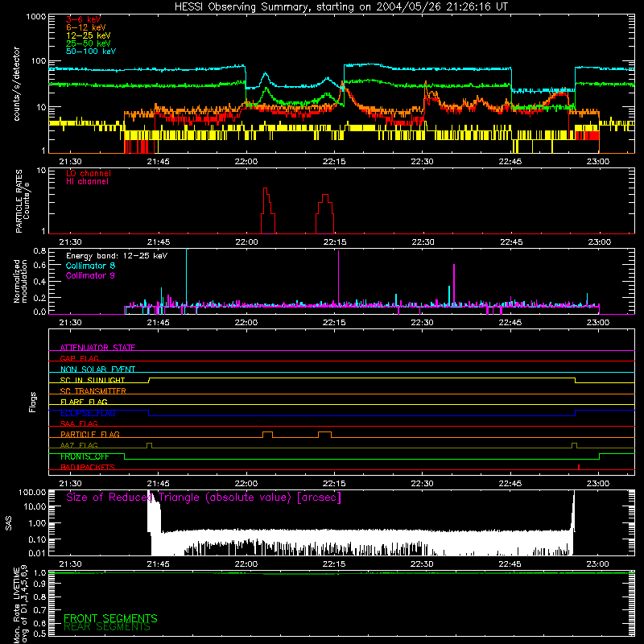644x644 pixels.
Task: Click the HESSI Observing Summary title
Action: click(x=341, y=7)
